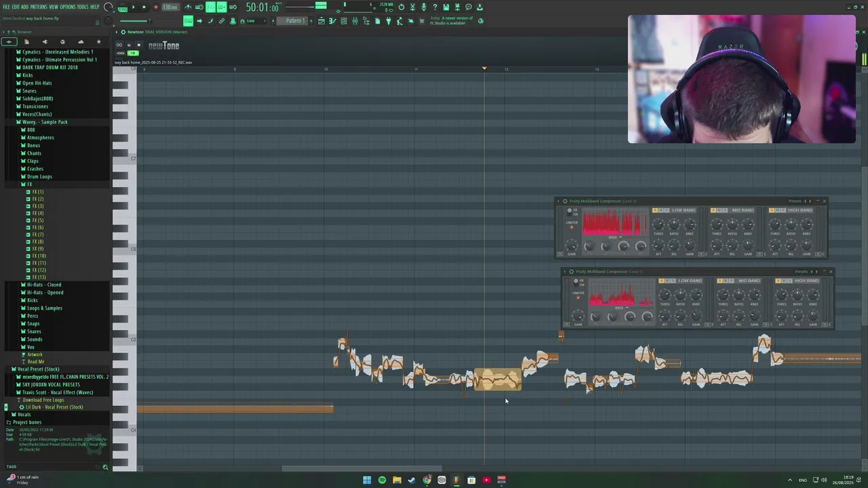Select previous preset arrow in lower compressor
Screen dimensions: 868x488
tap(812, 272)
